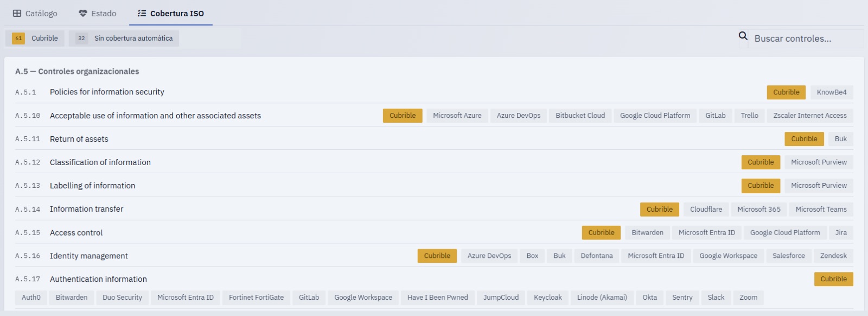The width and height of the screenshot is (868, 316).
Task: Select the Microsoft Azure tag
Action: click(x=457, y=116)
